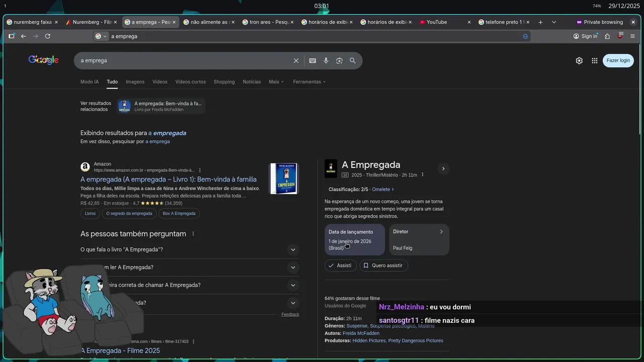Expand the question about ler A Empregada

pyautogui.click(x=190, y=267)
